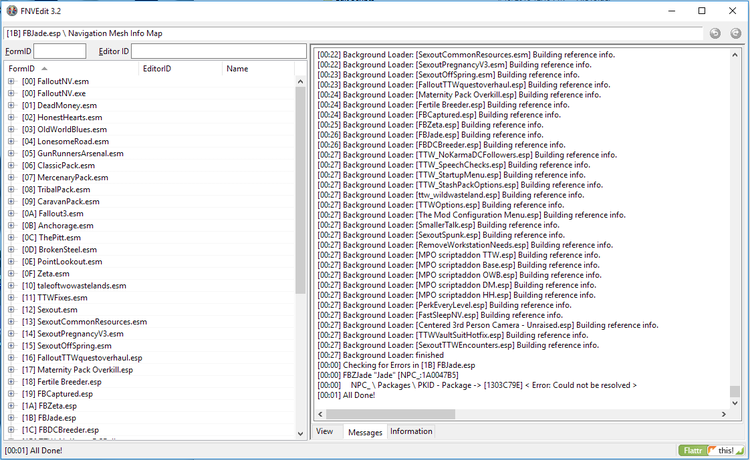Screen dimensions: 750x460
Task: Expand the [04] LonesomeRoad.esm node
Action: click(11, 141)
